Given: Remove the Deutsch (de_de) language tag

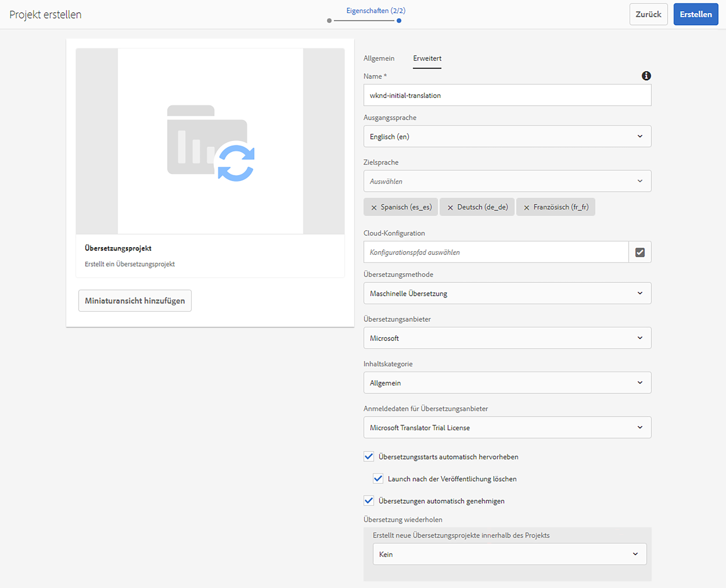Looking at the screenshot, I should (x=450, y=208).
